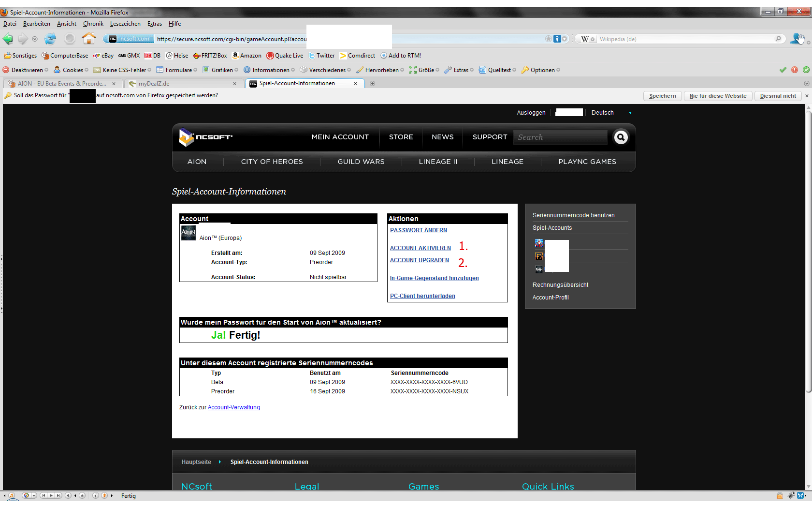Open the Grafiken dropdown
The height and width of the screenshot is (508, 812).
(220, 70)
